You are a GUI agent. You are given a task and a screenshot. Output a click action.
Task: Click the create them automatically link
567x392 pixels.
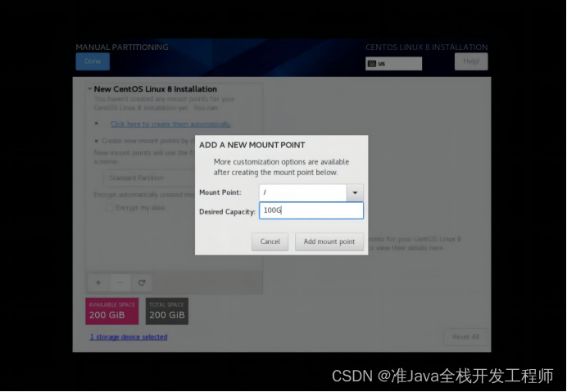tap(170, 124)
